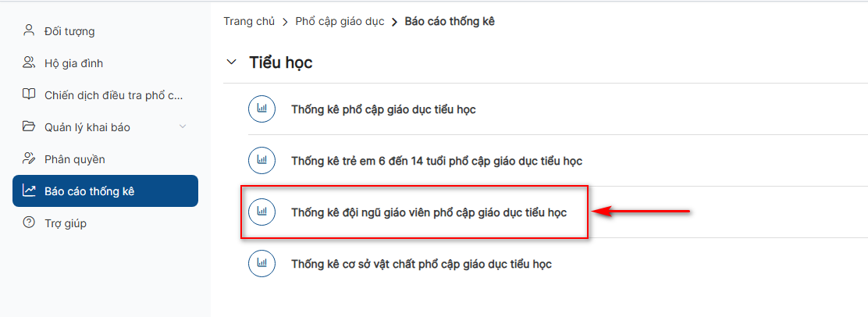Image resolution: width=868 pixels, height=317 pixels.
Task: Click the person icon beside Đối tượng
Action: coord(29,30)
